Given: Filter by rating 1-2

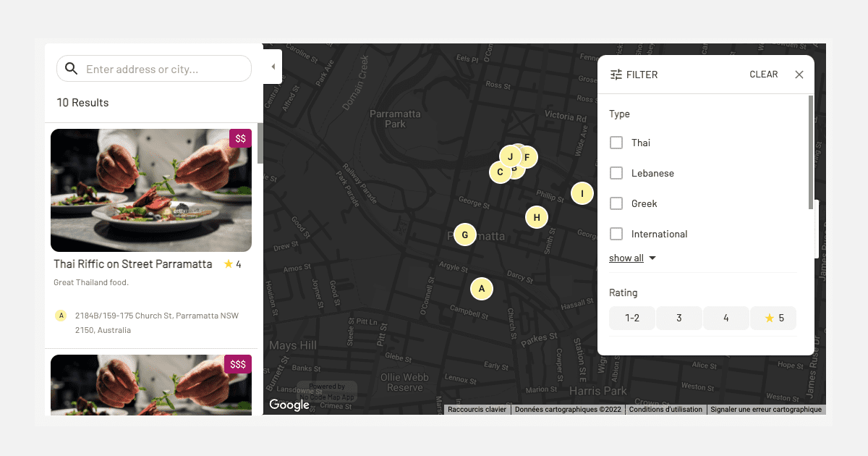Looking at the screenshot, I should pyautogui.click(x=632, y=318).
